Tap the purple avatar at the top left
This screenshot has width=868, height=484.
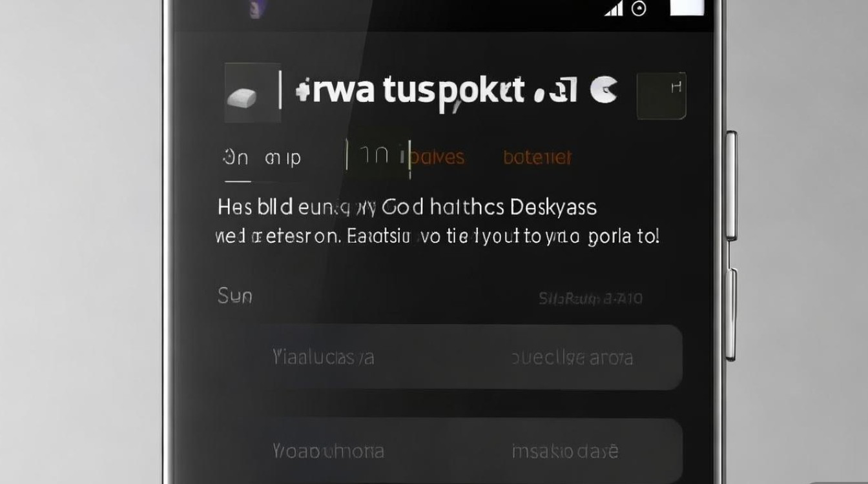point(256,8)
